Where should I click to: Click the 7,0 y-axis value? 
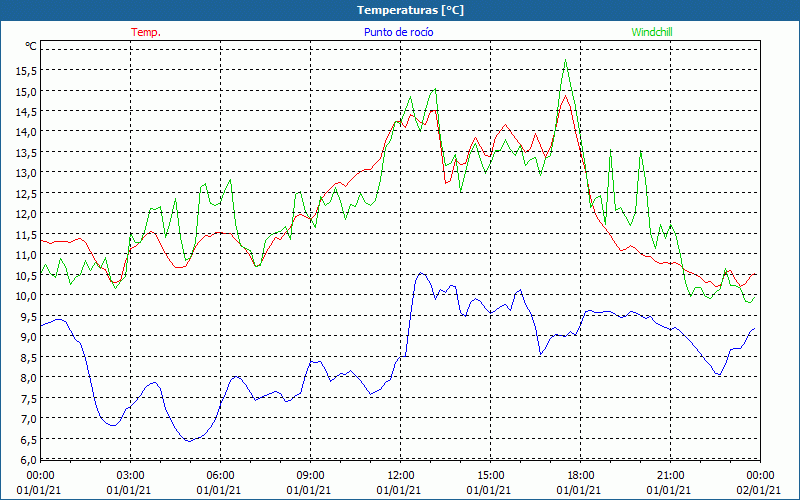point(28,419)
